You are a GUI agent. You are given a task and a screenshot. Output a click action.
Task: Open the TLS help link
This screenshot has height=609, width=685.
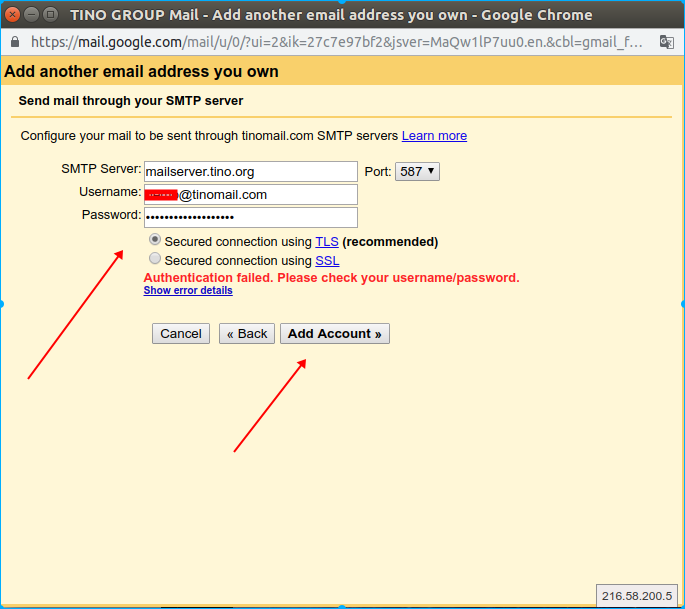pos(327,242)
